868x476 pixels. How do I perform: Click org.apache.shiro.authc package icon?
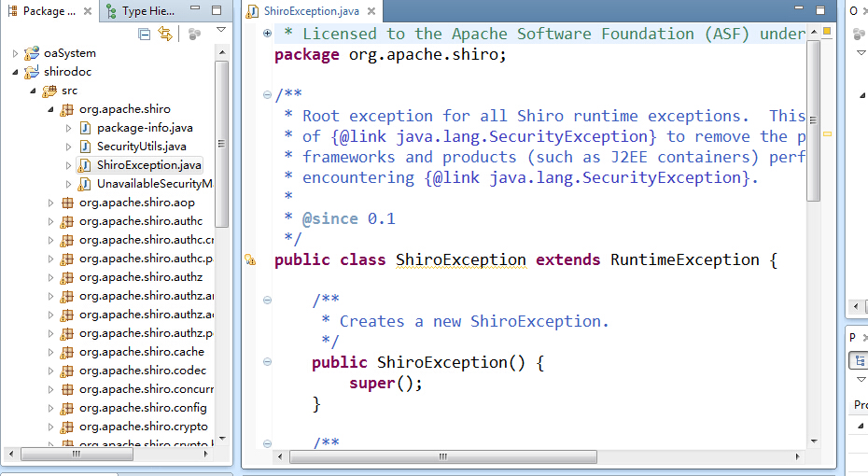coord(67,221)
